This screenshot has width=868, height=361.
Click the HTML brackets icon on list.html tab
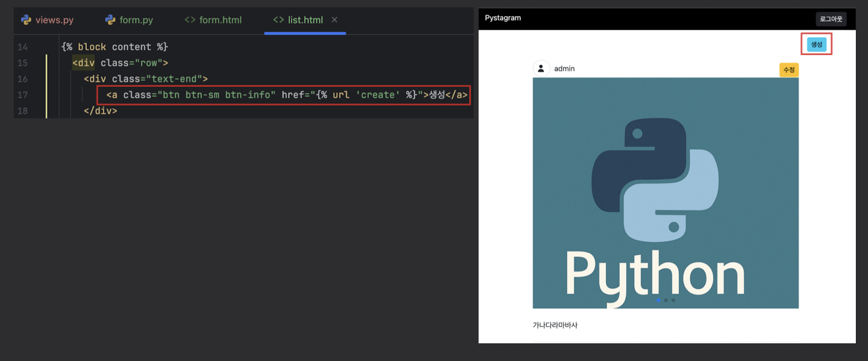(x=279, y=20)
